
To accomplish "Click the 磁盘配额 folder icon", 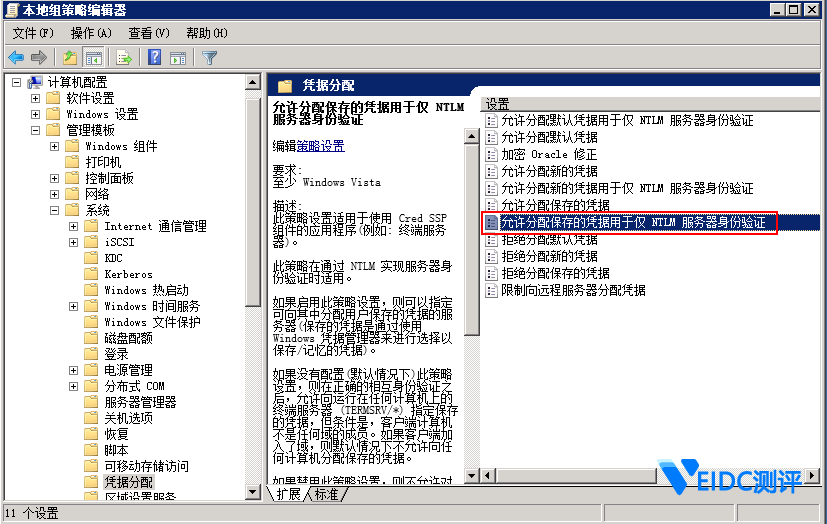I will tap(91, 337).
